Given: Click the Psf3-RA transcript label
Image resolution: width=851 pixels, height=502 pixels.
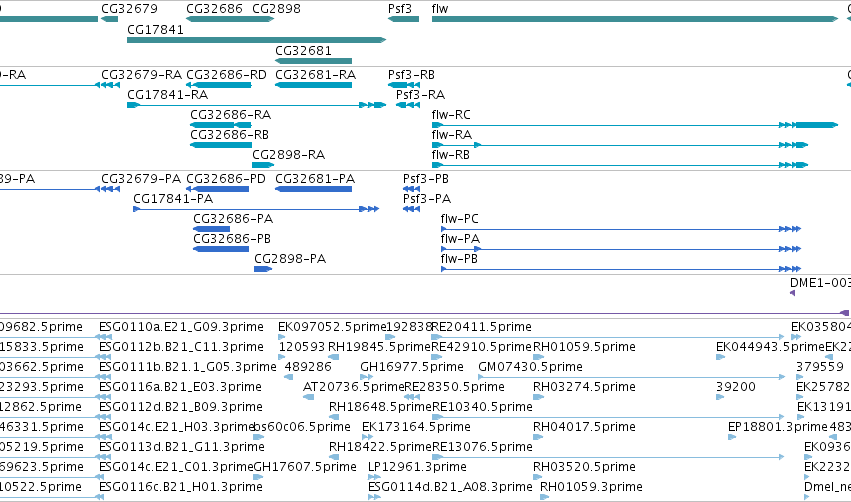Looking at the screenshot, I should pos(420,95).
